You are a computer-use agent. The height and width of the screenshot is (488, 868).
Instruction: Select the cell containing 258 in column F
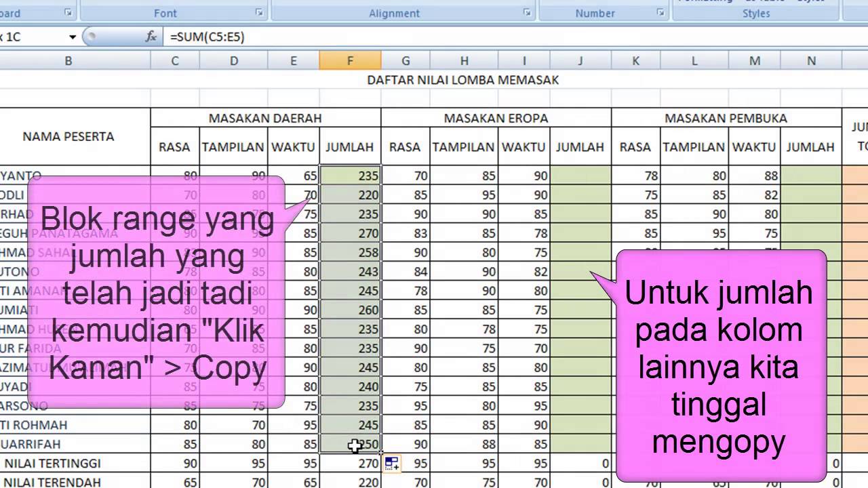click(350, 252)
